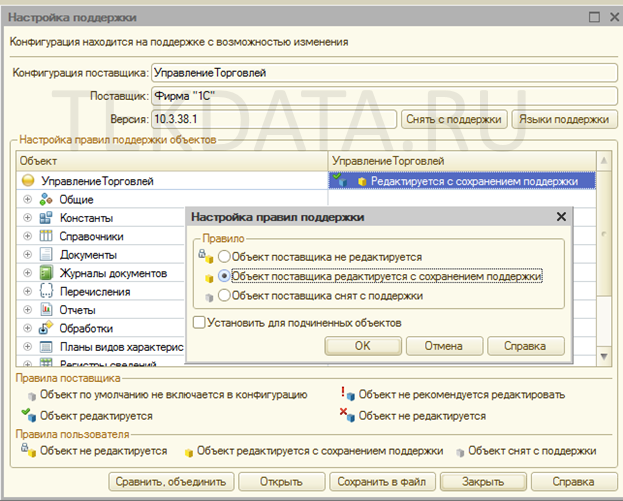The width and height of the screenshot is (623, 501).
Task: Click the Поставщик field 'Фирма 1С'
Action: pyautogui.click(x=384, y=96)
